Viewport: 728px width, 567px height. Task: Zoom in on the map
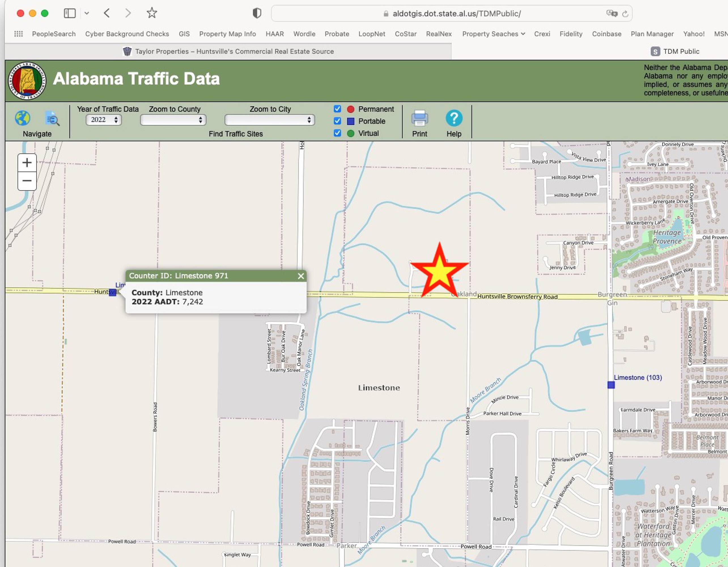pos(27,163)
